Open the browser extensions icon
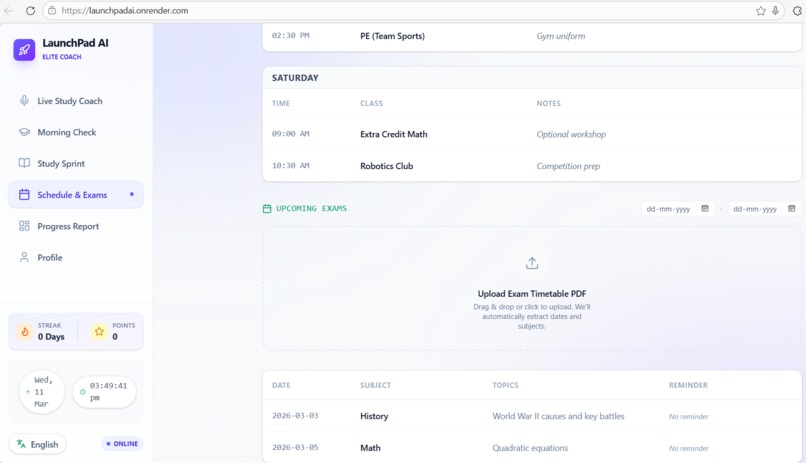806x463 pixels. tap(797, 11)
